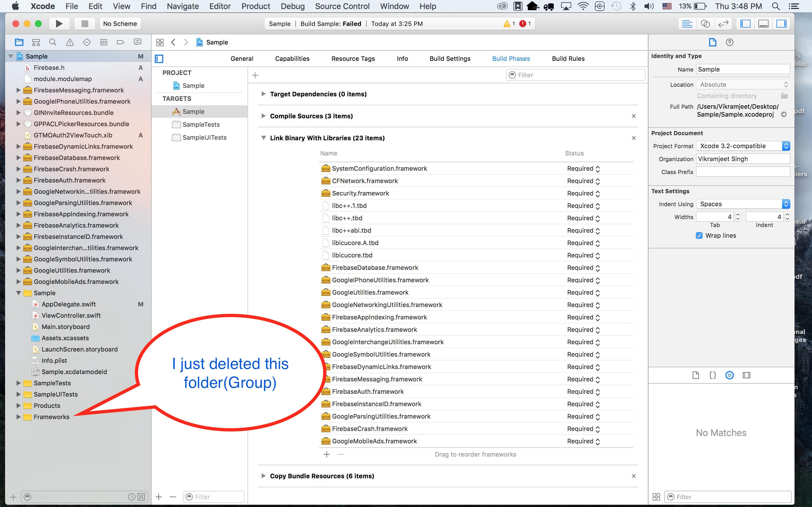Expand the Frameworks group

[18, 417]
